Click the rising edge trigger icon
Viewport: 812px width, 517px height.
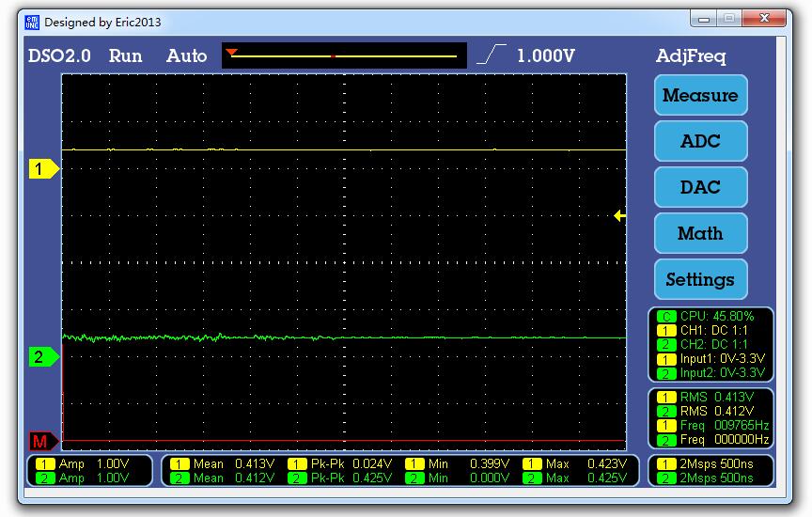click(491, 55)
